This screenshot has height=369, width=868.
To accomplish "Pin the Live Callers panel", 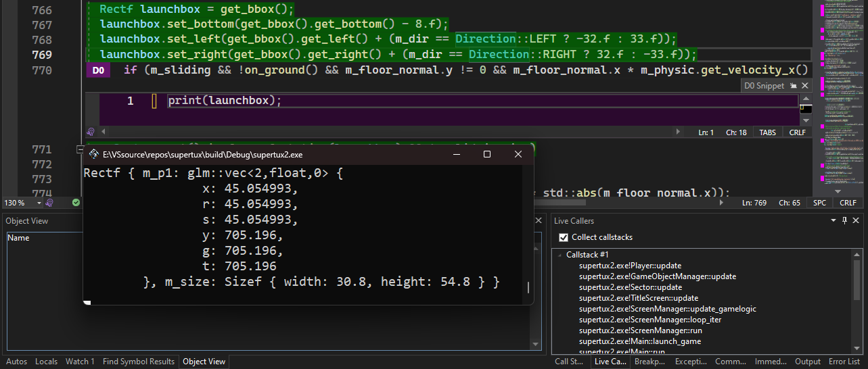I will (x=844, y=220).
